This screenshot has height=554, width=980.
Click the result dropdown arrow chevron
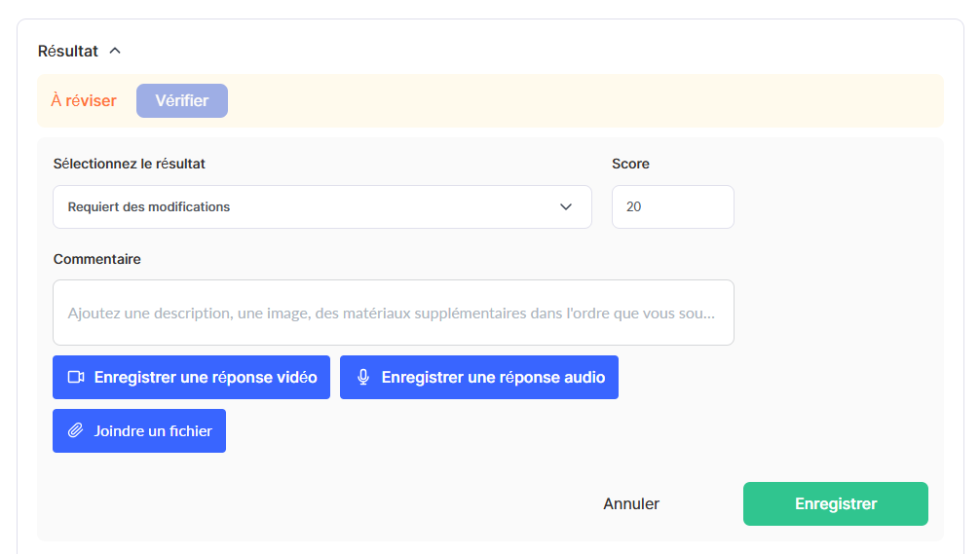(x=566, y=206)
